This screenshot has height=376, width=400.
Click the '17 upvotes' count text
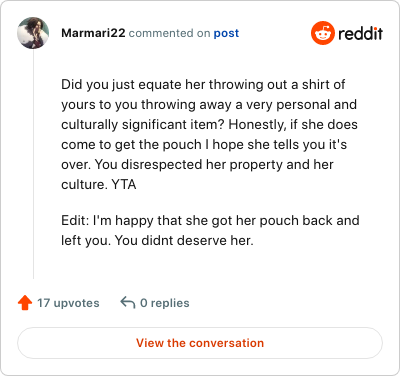(x=68, y=303)
